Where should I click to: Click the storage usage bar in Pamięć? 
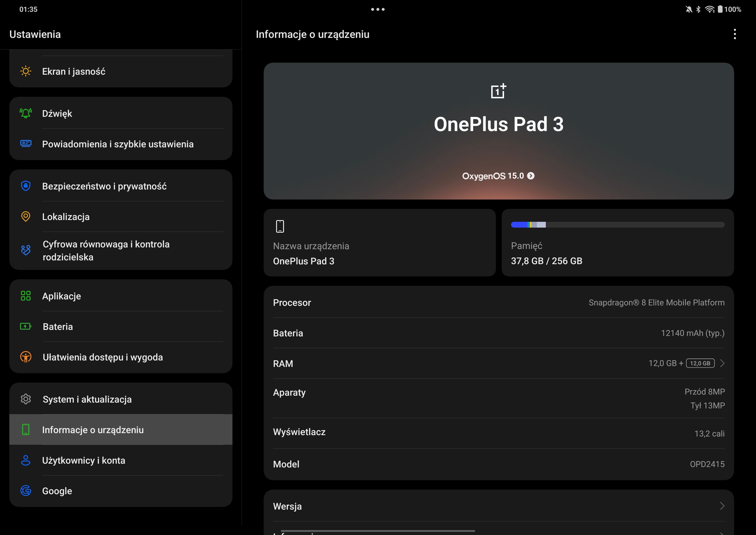[618, 225]
